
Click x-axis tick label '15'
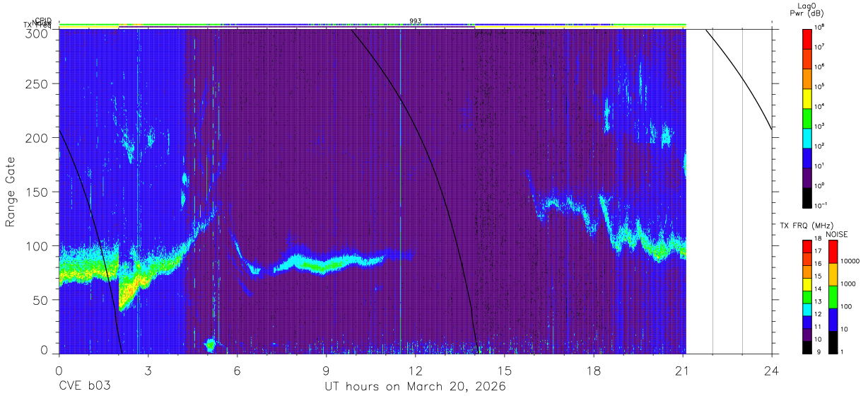(504, 371)
